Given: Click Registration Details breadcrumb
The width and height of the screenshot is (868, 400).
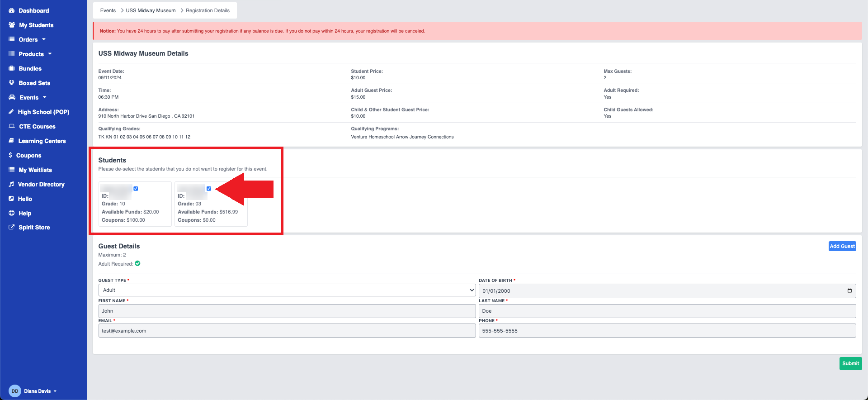Looking at the screenshot, I should point(208,10).
